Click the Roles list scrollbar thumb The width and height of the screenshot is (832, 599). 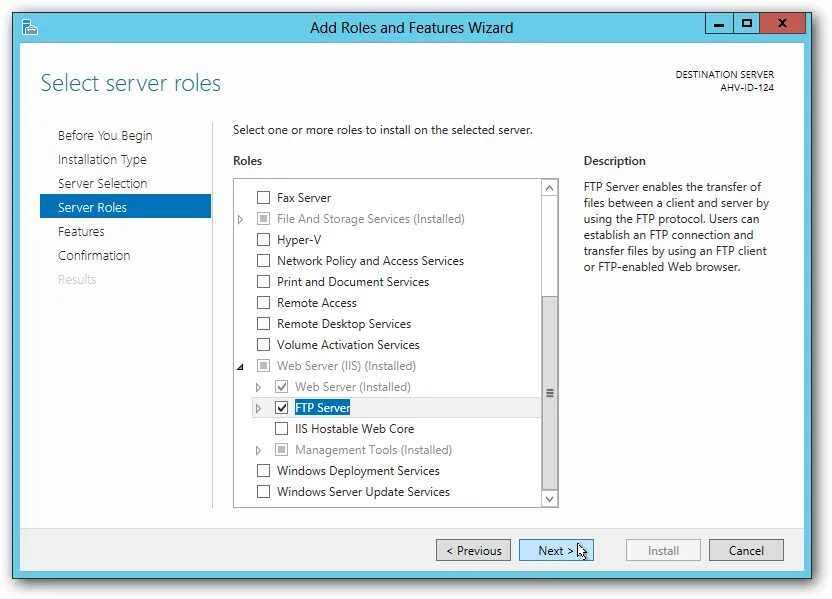[550, 393]
